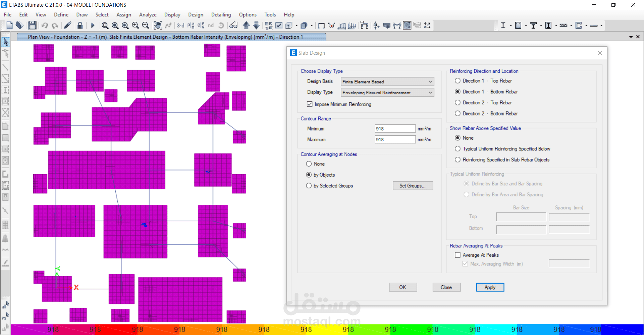
Task: Select Direction 1 - Bottom Rebar option
Action: pos(486,92)
